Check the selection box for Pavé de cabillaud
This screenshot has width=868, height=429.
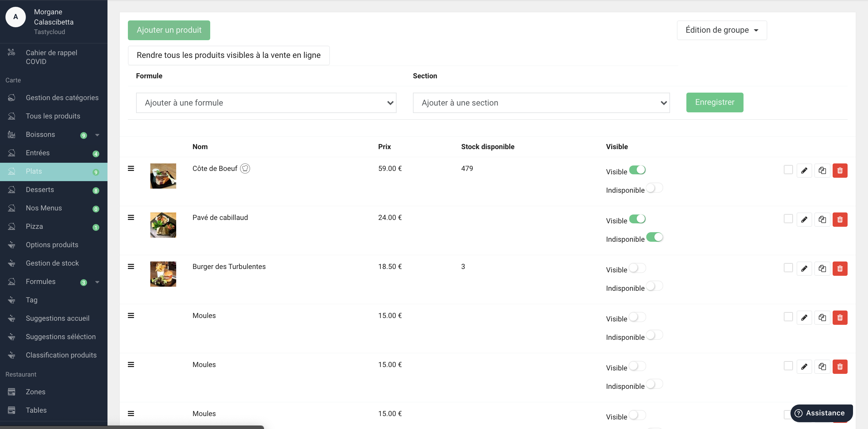point(788,219)
